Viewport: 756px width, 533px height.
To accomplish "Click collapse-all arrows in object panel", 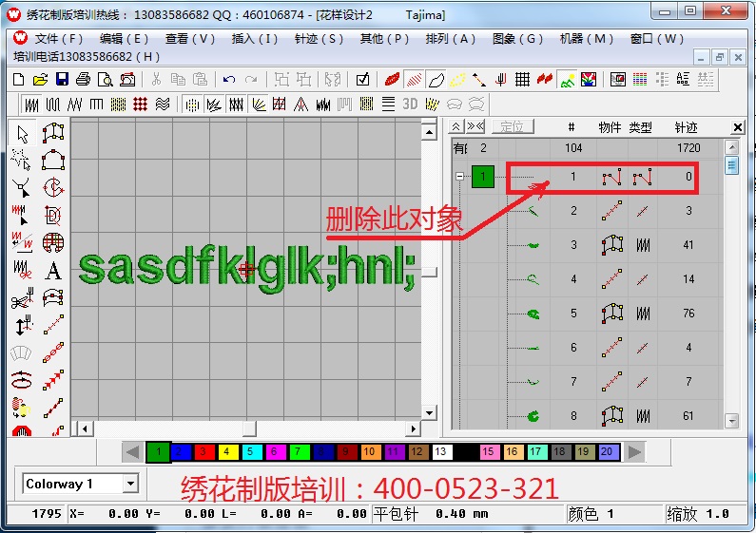I will point(475,126).
